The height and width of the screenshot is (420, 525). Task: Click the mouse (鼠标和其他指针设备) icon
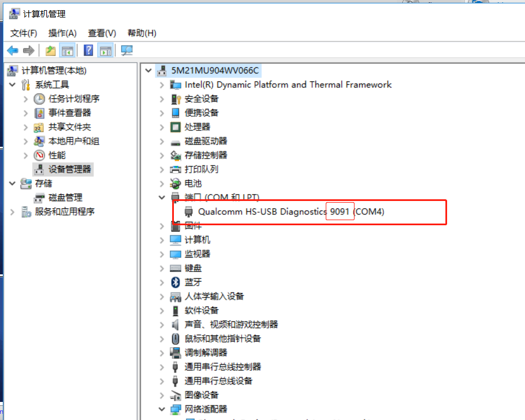coord(176,339)
